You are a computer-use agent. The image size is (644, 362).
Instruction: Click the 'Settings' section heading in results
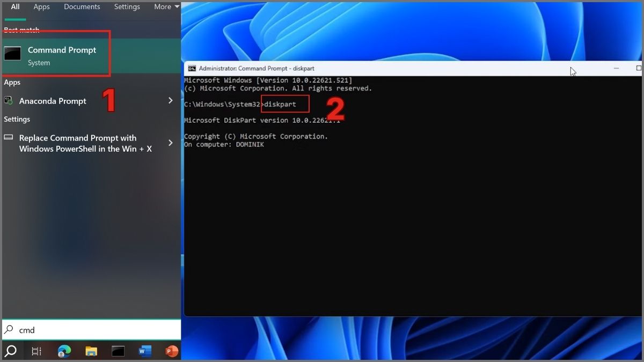click(x=17, y=119)
